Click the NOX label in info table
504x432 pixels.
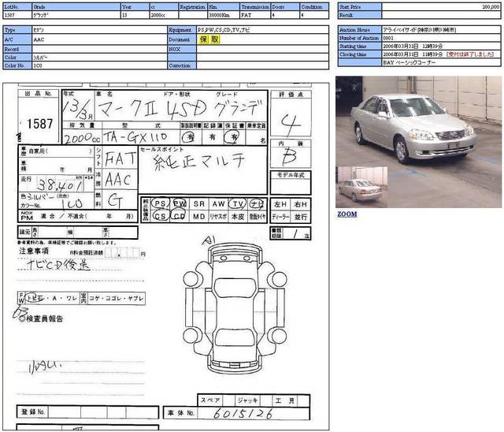[x=182, y=49]
